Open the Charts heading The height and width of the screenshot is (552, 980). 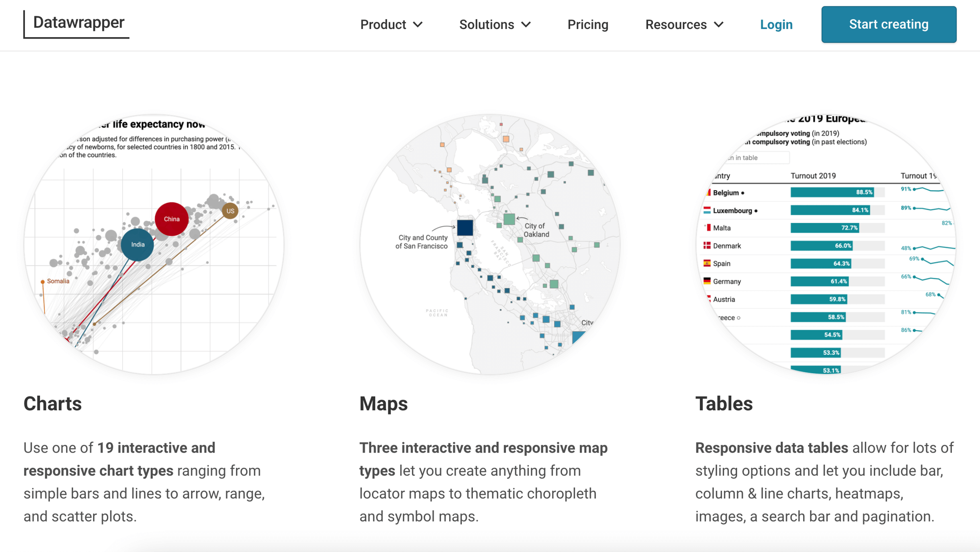pos(53,404)
